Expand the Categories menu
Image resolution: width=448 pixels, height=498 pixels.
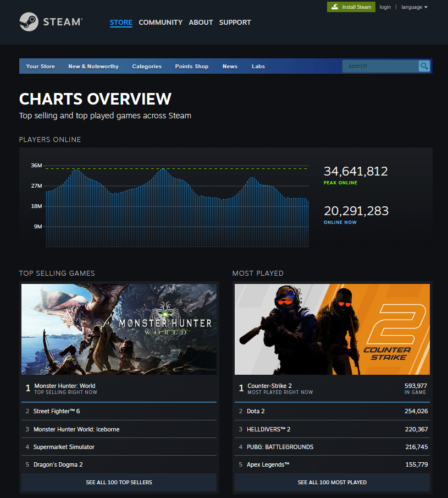147,67
